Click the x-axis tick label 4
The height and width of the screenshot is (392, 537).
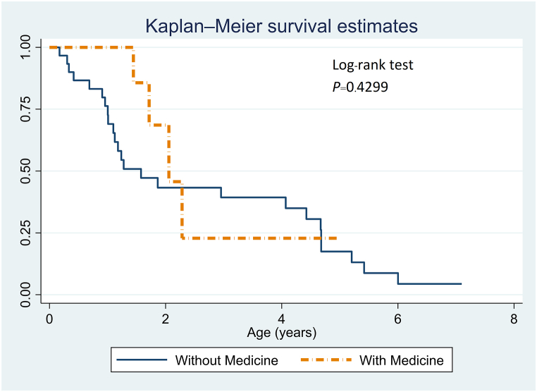pos(281,318)
